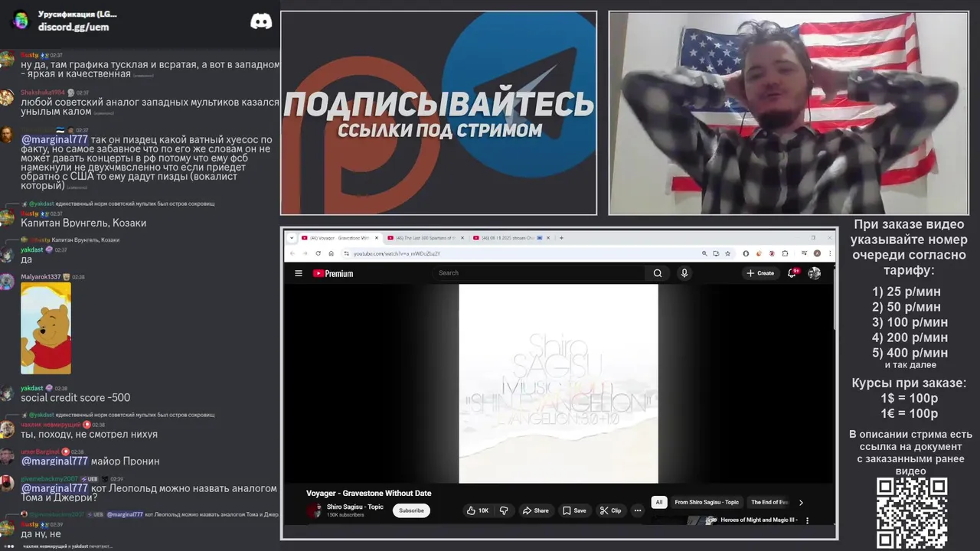Click message 'Капитан Врунгель, Козаки'
This screenshot has height=551, width=980.
[83, 223]
